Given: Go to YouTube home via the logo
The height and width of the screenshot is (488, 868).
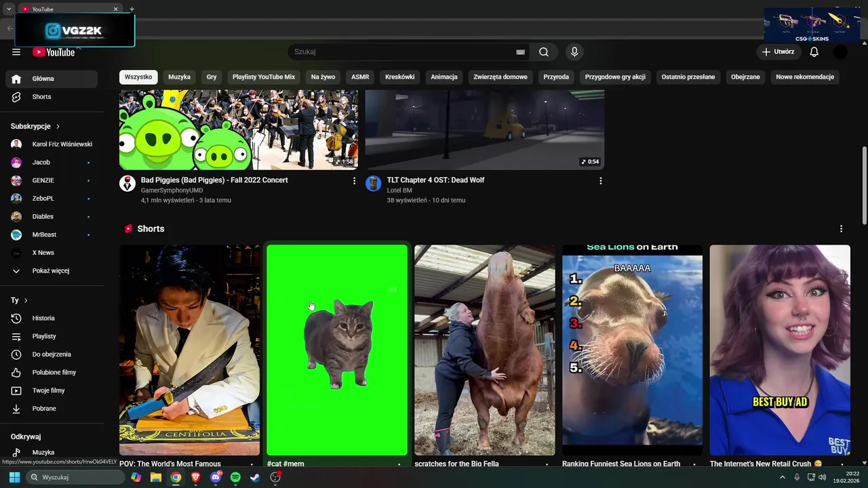Looking at the screenshot, I should 54,52.
